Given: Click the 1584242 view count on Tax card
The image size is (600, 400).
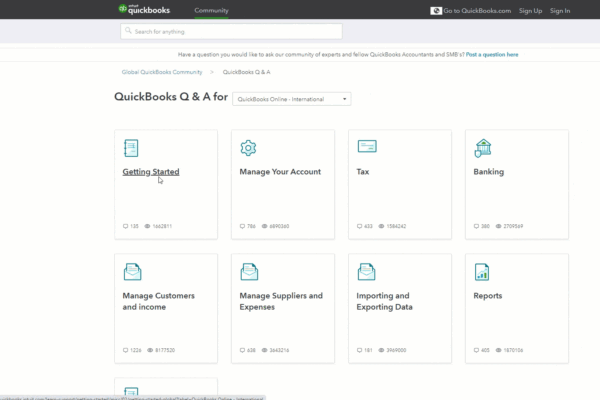Looking at the screenshot, I should coord(396,226).
